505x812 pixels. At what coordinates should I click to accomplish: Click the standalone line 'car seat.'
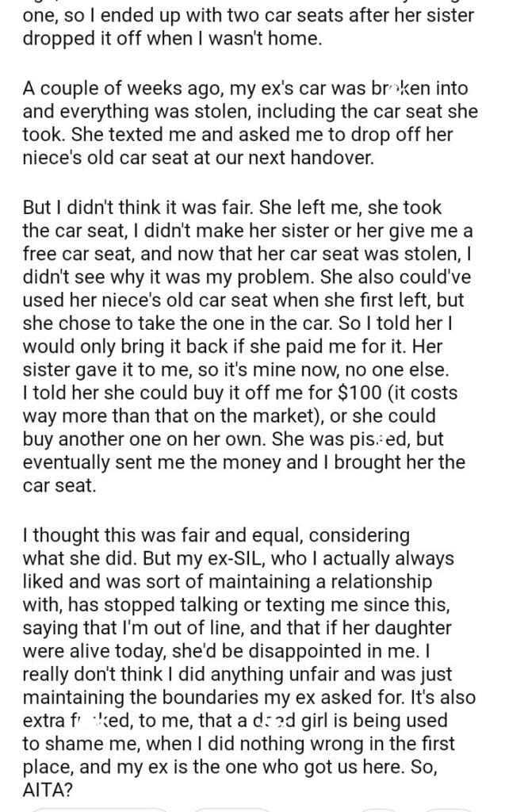pyautogui.click(x=53, y=482)
